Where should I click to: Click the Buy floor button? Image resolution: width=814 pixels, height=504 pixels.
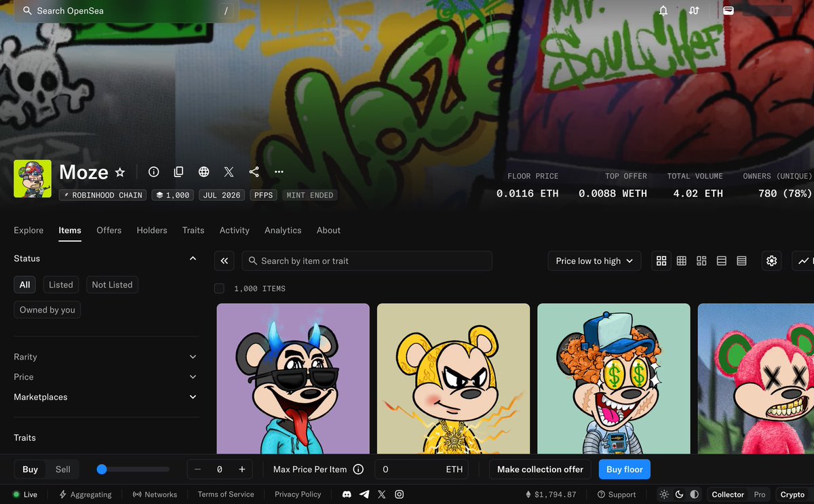[625, 469]
